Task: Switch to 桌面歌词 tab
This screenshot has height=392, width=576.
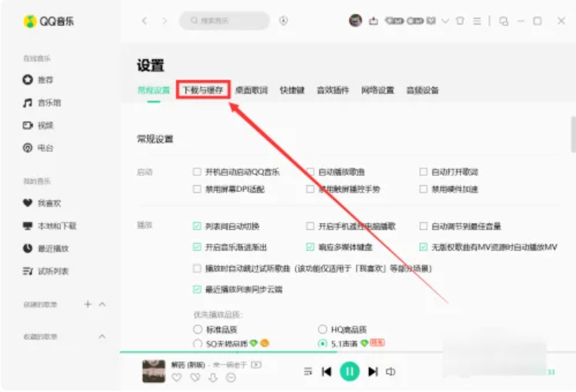Action: pos(251,90)
